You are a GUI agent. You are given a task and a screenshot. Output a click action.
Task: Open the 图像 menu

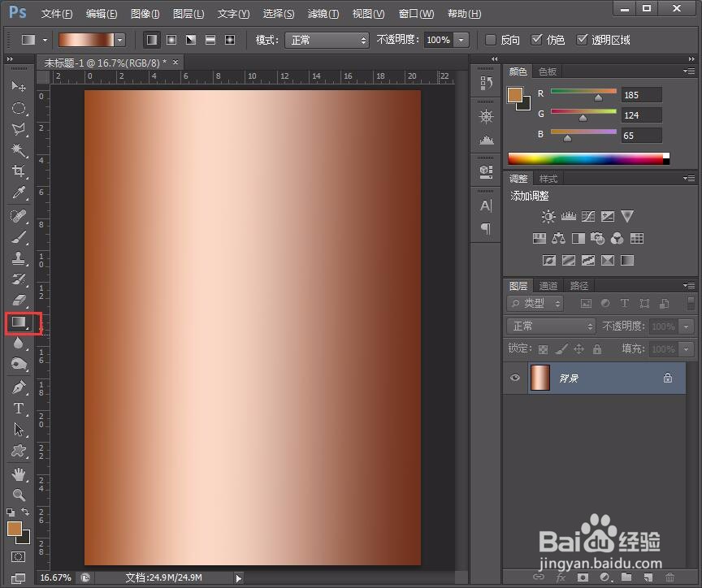145,14
